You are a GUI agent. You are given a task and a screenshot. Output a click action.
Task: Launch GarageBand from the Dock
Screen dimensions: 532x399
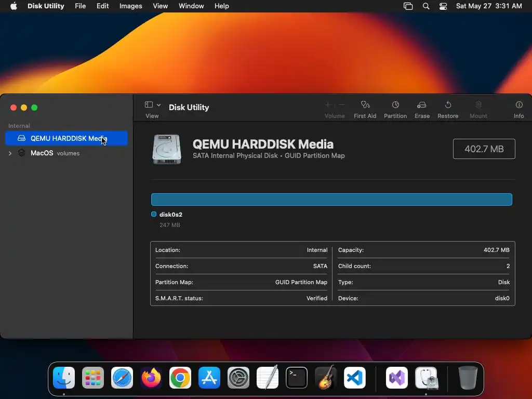coord(325,377)
